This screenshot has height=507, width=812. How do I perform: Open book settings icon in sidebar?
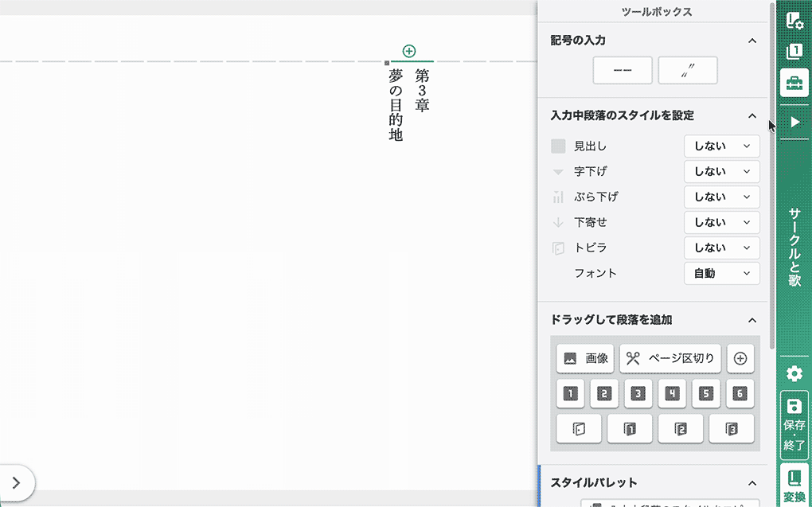794,20
